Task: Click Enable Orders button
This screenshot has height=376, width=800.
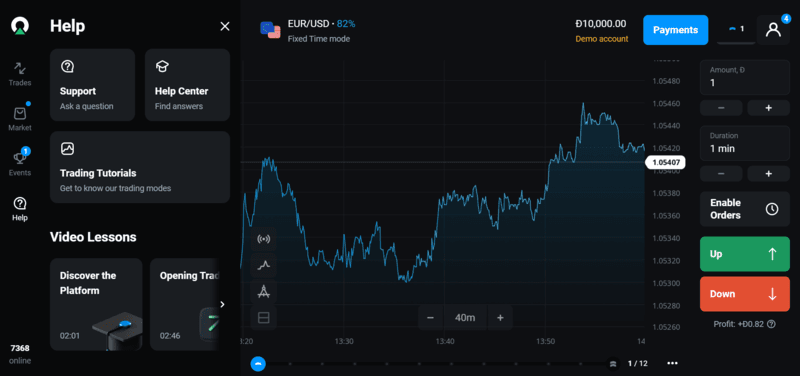Action: 744,209
